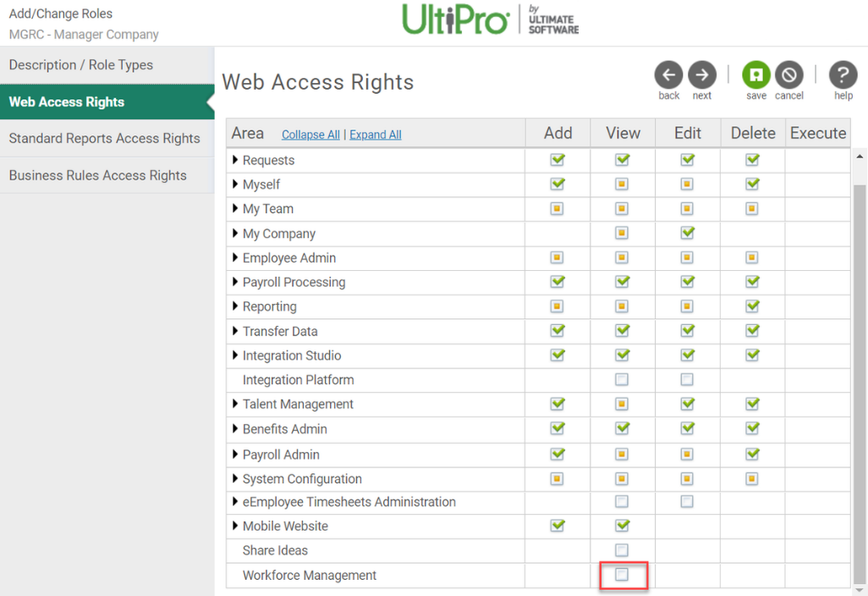868x596 pixels.
Task: Check View box for Share Ideas
Action: [x=622, y=550]
